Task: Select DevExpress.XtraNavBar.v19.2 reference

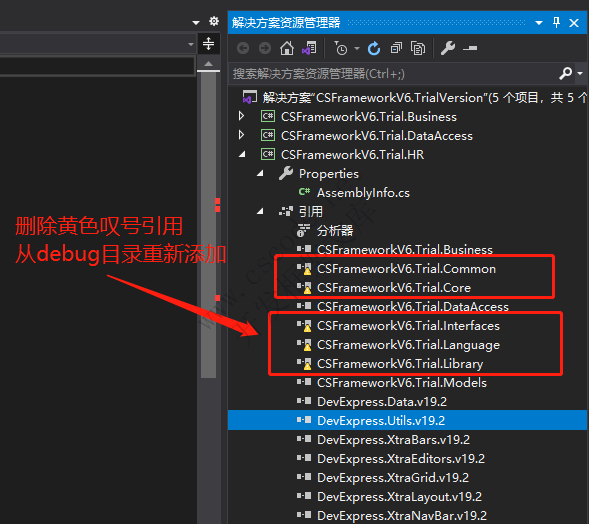Action: click(402, 515)
